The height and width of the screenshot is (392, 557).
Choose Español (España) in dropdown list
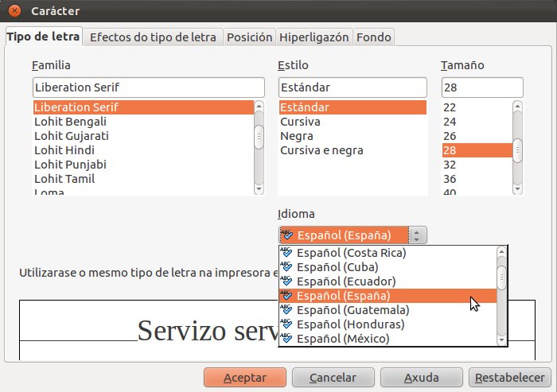click(x=388, y=296)
